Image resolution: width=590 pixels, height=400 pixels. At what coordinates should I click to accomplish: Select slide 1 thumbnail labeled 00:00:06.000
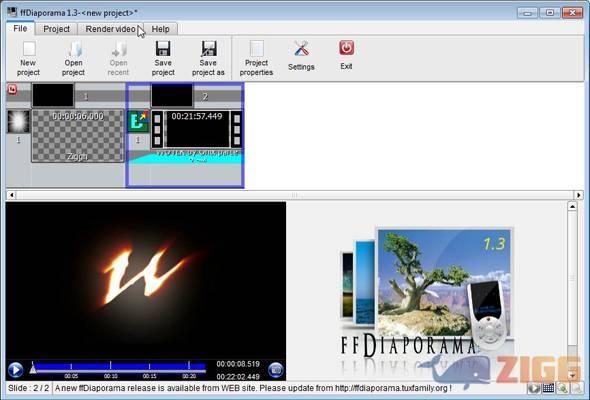[x=78, y=136]
